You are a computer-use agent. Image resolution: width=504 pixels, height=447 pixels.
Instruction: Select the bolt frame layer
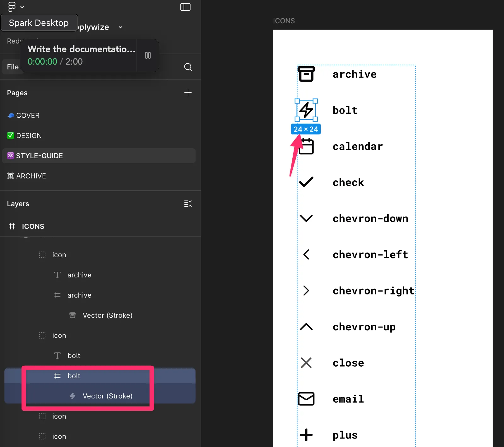coord(74,376)
